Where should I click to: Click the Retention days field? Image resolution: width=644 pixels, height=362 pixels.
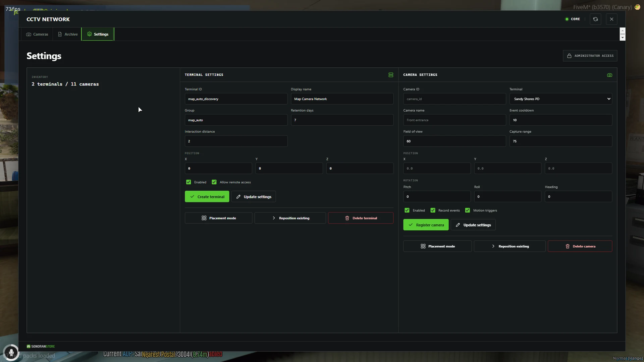342,120
